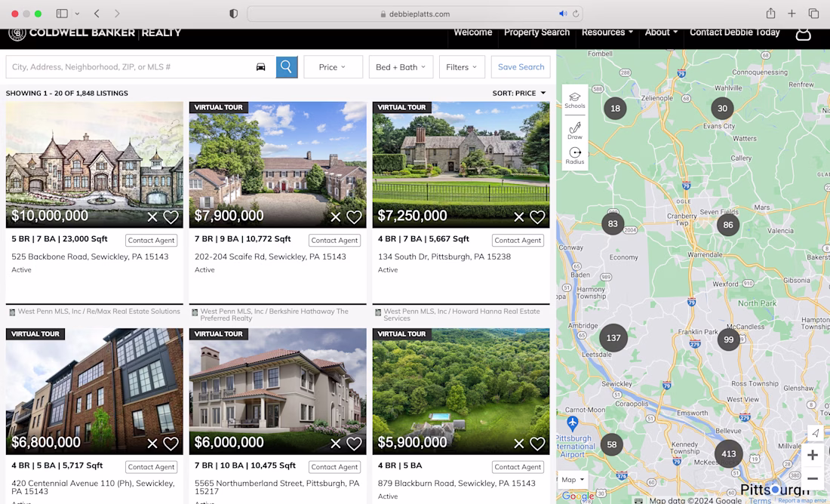
Task: Contact Agent for 525 Backbone Road
Action: click(151, 241)
